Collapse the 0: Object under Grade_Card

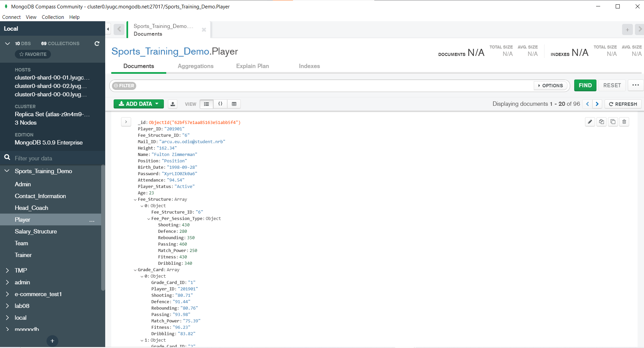(x=142, y=277)
